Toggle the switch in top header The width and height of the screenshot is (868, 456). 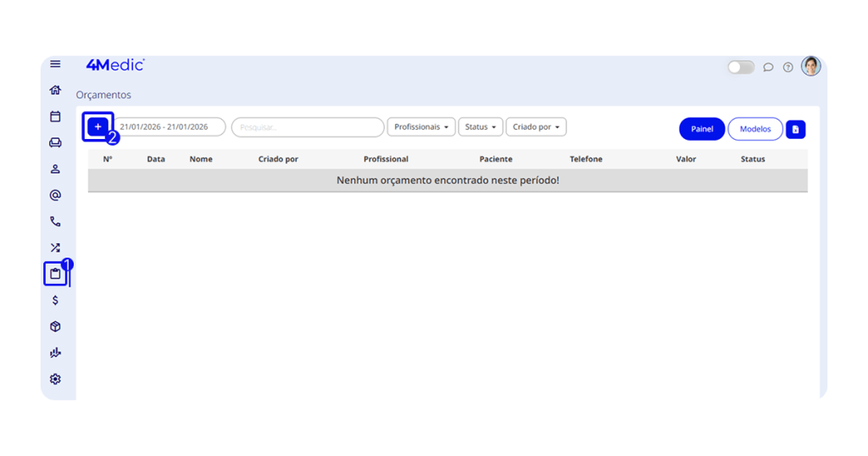click(x=740, y=67)
